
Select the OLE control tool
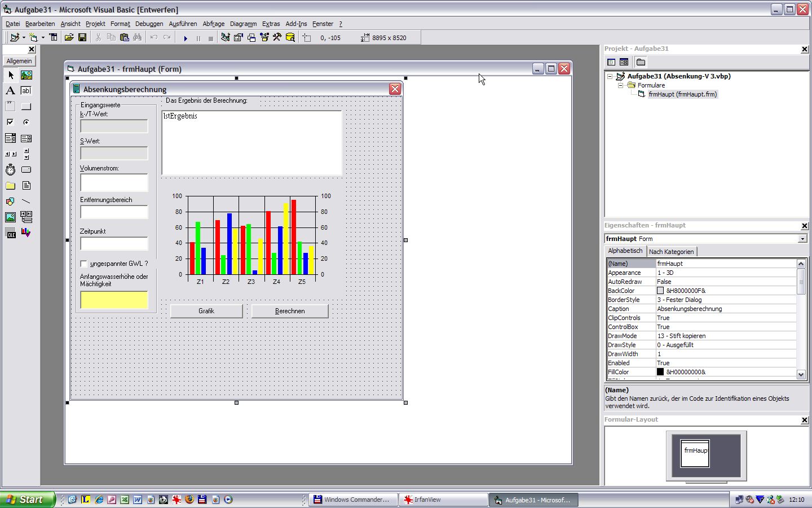click(11, 233)
